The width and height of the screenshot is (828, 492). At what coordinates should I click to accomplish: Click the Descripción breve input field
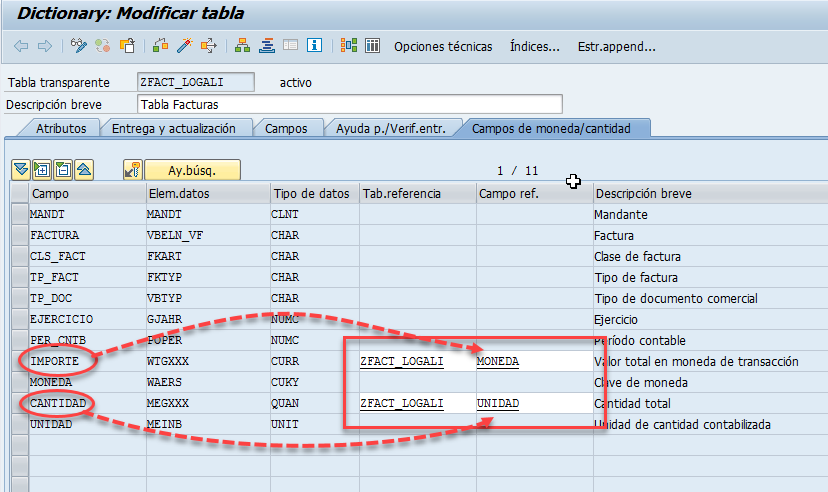coord(350,105)
